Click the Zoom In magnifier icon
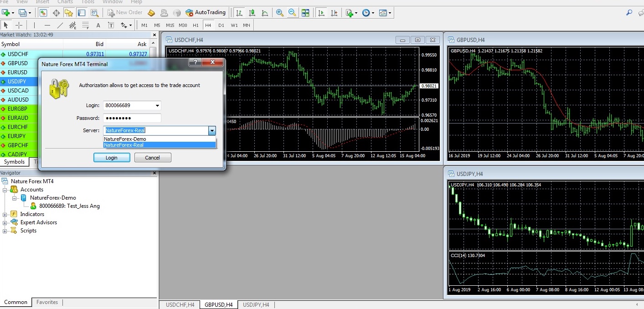The height and width of the screenshot is (309, 644). (280, 13)
